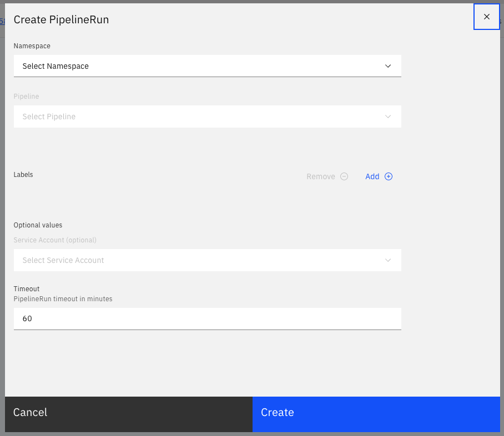This screenshot has width=504, height=436.
Task: Click the Create button
Action: (x=376, y=413)
